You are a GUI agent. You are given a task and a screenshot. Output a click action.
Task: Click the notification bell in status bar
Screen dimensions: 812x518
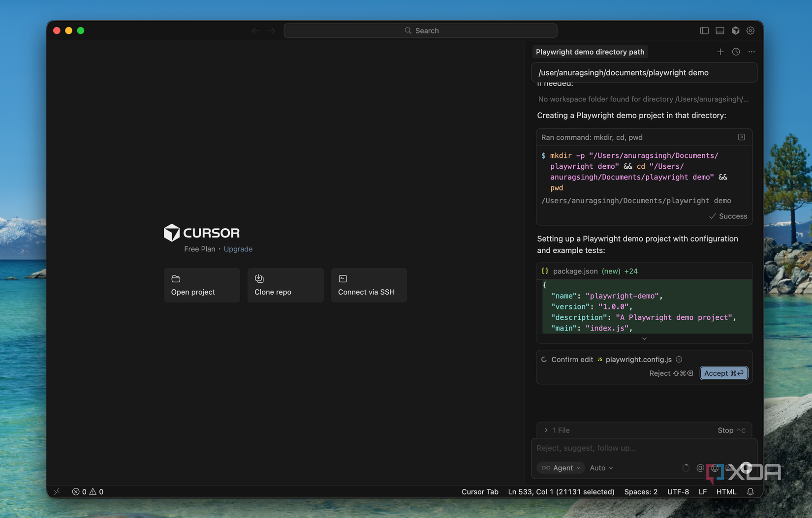750,491
